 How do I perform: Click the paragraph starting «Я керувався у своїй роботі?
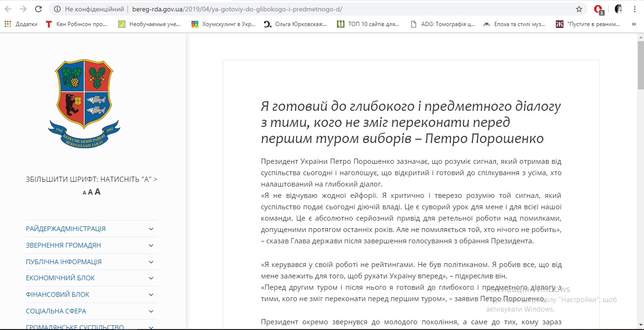(411, 270)
